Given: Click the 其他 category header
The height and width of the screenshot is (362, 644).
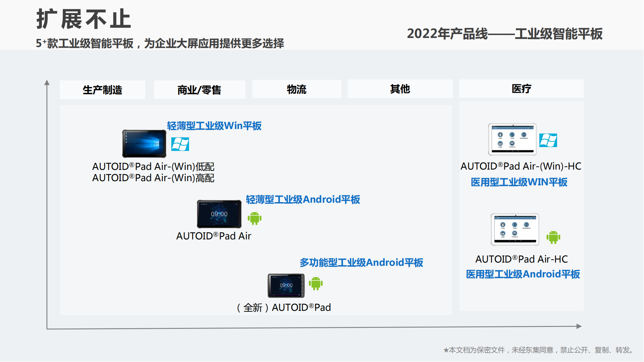Looking at the screenshot, I should [x=400, y=89].
